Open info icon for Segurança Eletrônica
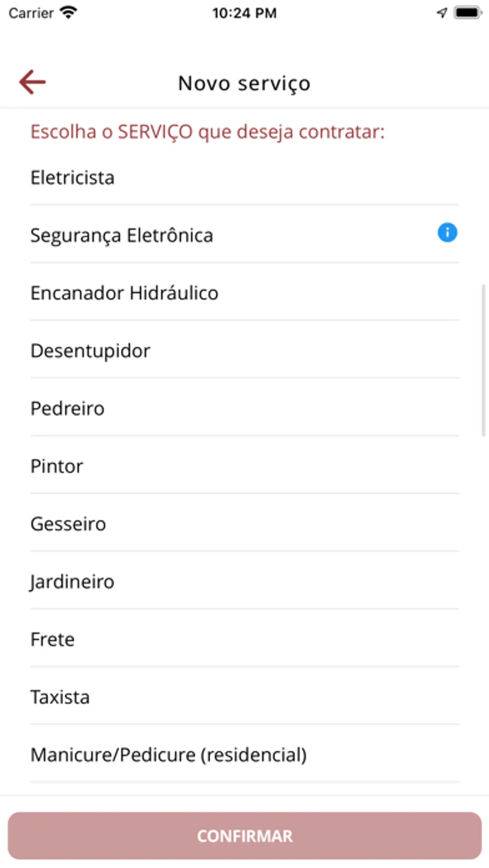489x868 pixels. point(447,233)
